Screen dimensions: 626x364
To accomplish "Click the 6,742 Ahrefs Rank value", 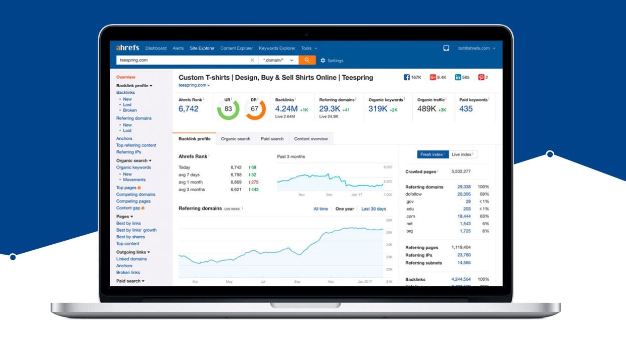I will pyautogui.click(x=189, y=109).
